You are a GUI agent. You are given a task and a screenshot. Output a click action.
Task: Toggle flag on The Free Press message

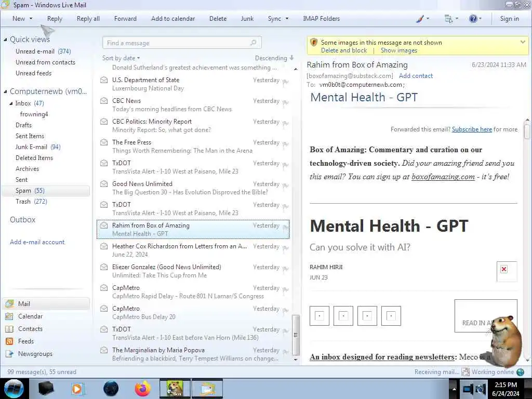click(285, 144)
